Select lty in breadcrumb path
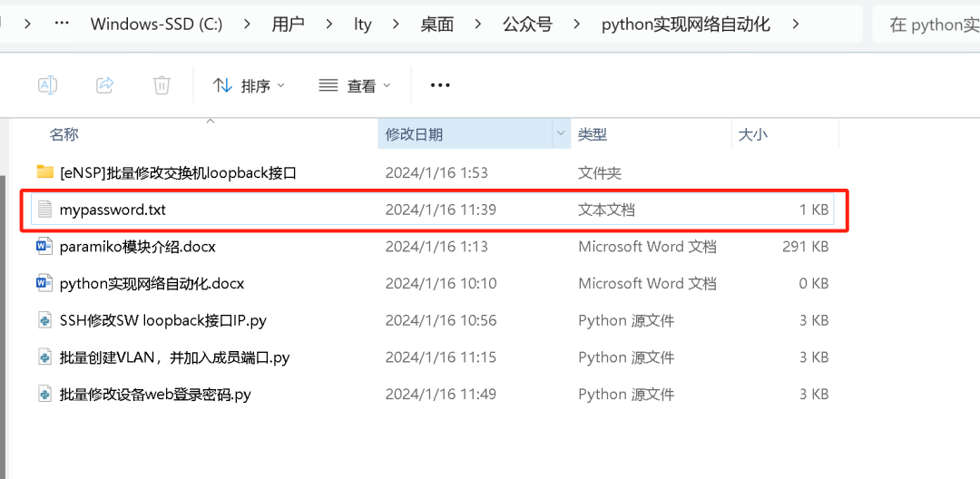Screen dimensions: 980x479 pos(362,24)
